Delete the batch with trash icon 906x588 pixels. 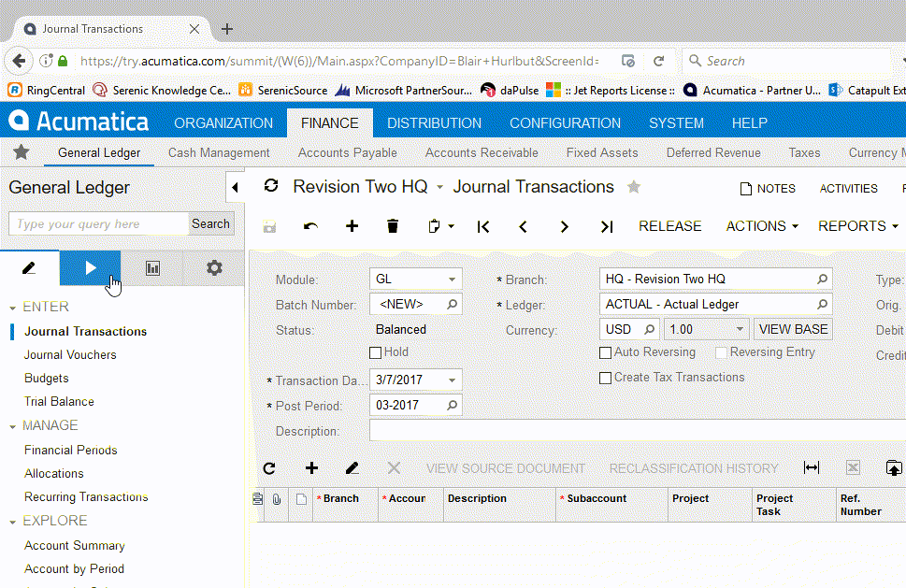click(393, 226)
